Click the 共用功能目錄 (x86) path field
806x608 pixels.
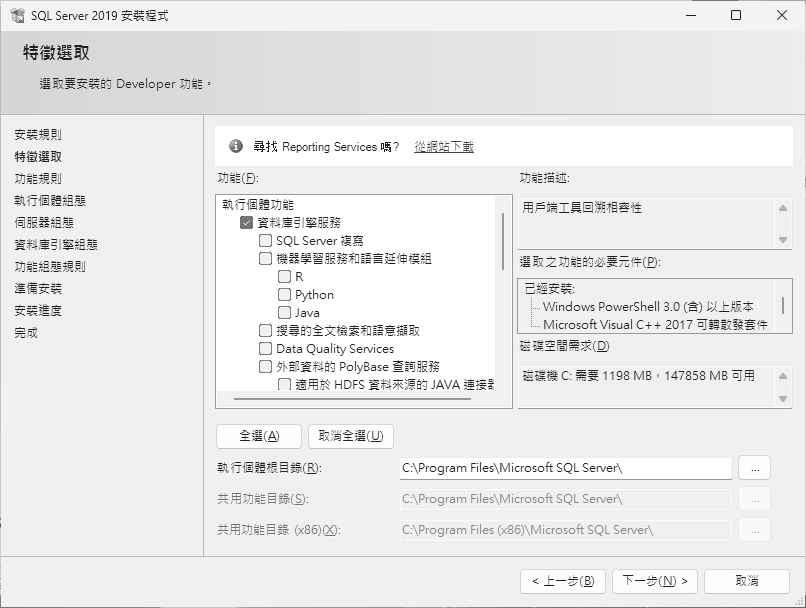point(565,530)
